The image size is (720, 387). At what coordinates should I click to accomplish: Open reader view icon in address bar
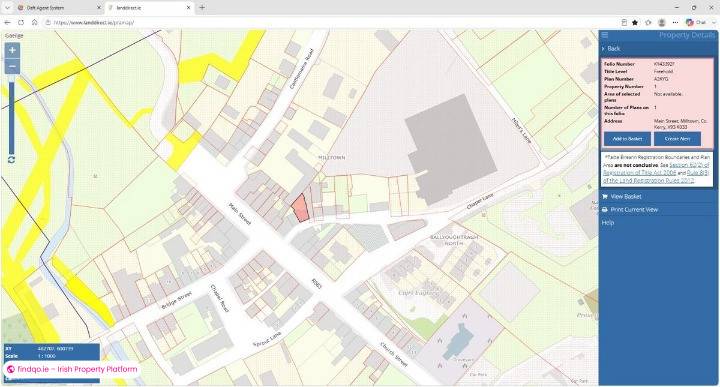click(624, 22)
